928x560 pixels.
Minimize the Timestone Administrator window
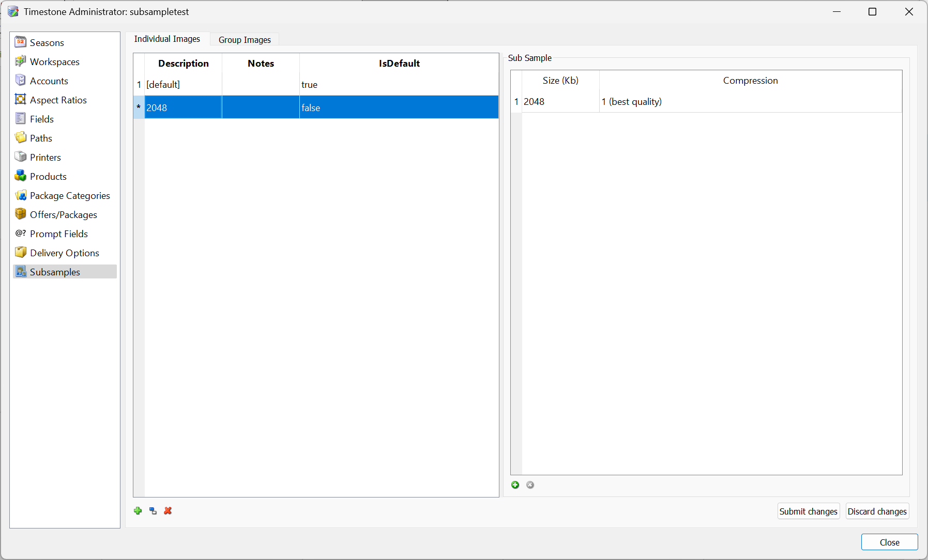[836, 12]
